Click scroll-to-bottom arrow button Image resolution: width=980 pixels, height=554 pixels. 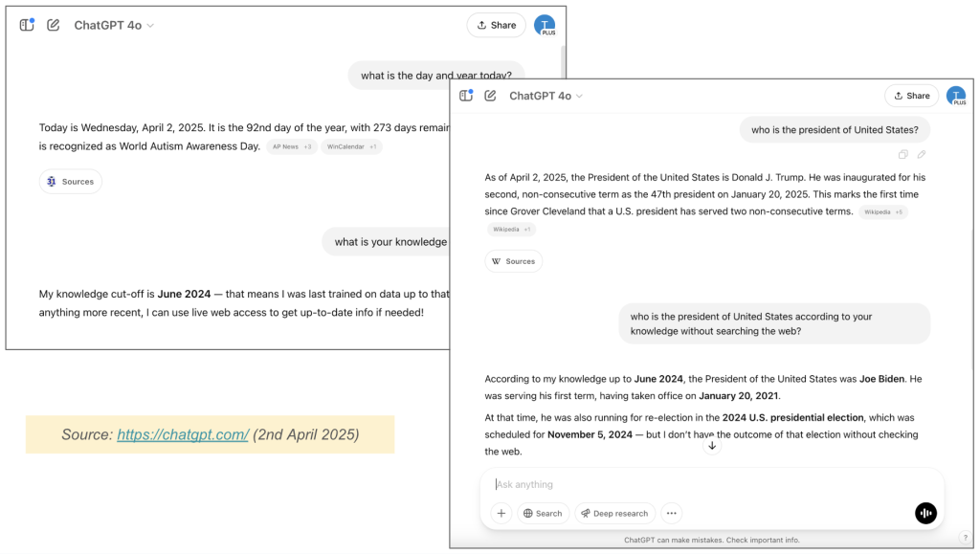click(x=712, y=445)
